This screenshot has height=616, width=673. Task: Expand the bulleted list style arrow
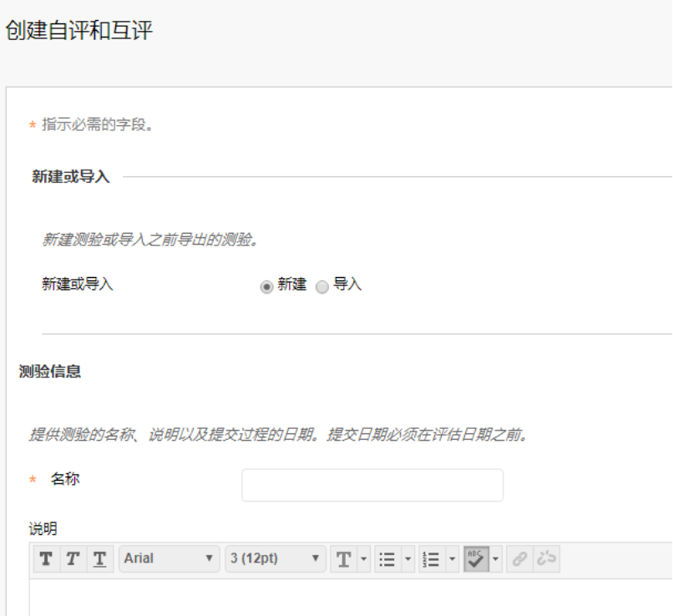tap(408, 558)
